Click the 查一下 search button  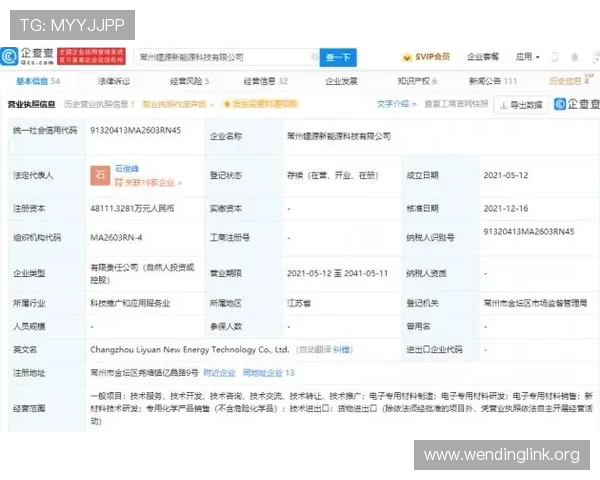(x=338, y=57)
